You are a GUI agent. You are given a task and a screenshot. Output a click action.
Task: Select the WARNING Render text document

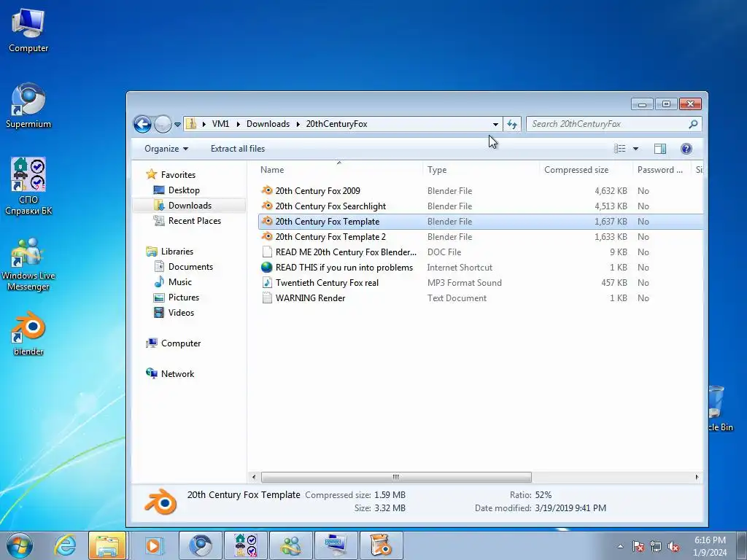click(310, 297)
